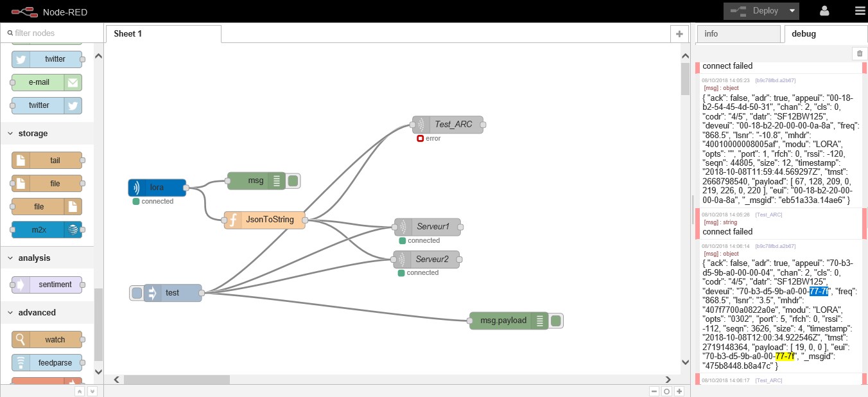
Task: Clear debug log with trash icon
Action: point(859,54)
